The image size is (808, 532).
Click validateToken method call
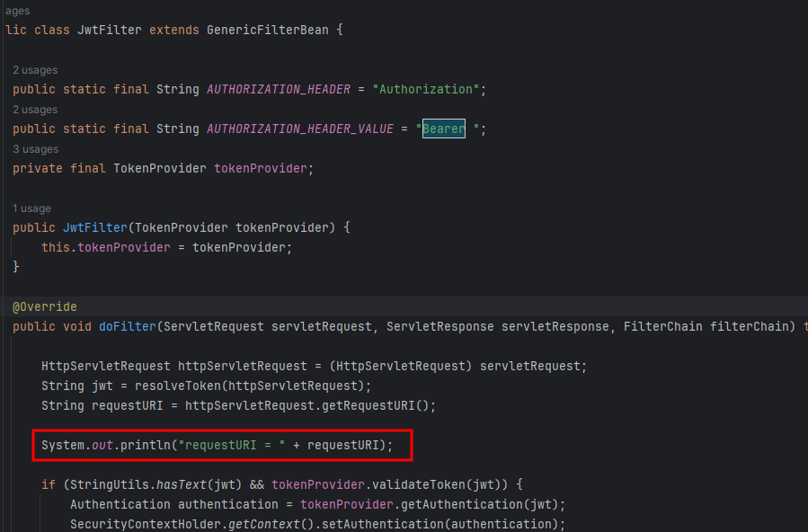pos(419,484)
